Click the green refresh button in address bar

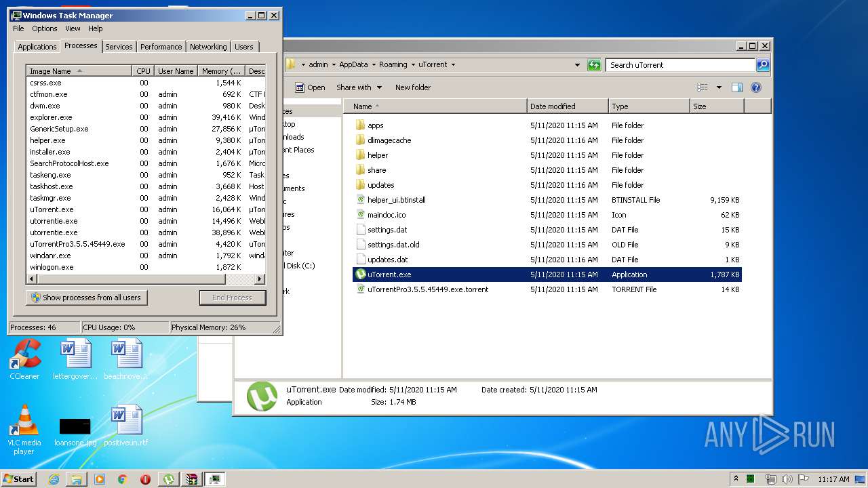pyautogui.click(x=594, y=65)
